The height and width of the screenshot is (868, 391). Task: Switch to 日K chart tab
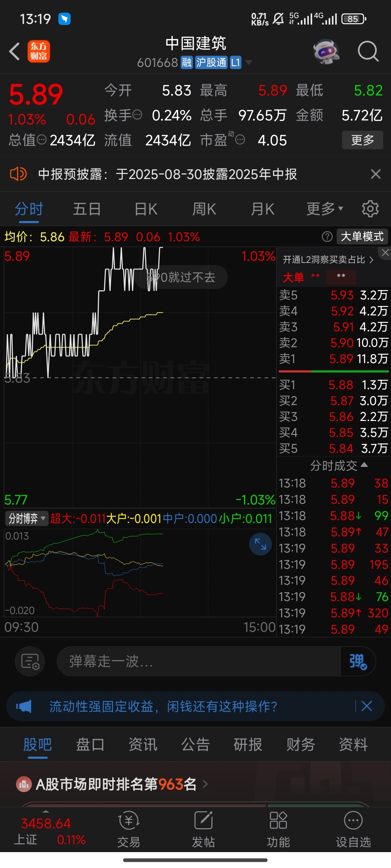tap(146, 209)
